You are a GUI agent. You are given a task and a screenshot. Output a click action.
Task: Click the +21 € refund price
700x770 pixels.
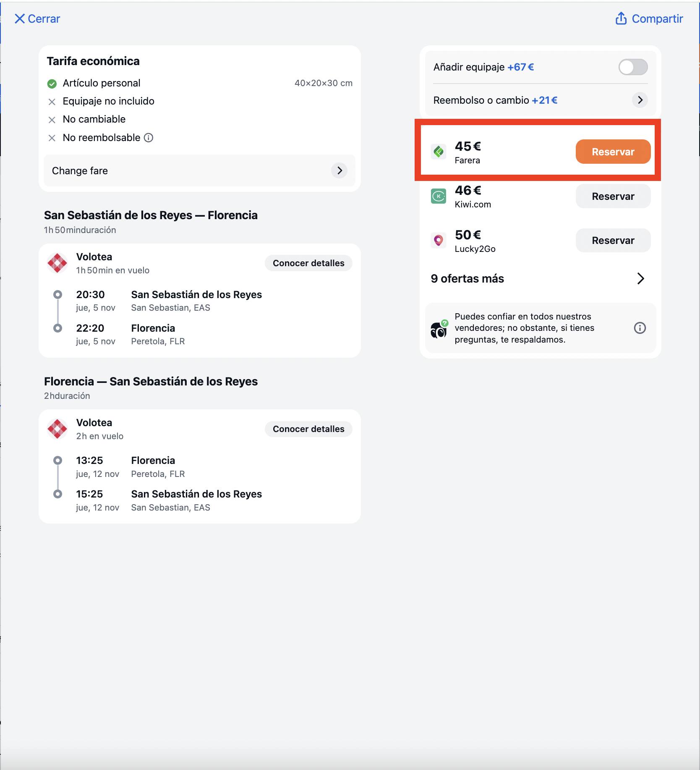click(544, 100)
